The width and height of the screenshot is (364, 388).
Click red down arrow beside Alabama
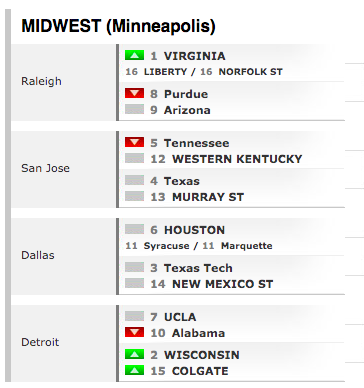pyautogui.click(x=134, y=332)
